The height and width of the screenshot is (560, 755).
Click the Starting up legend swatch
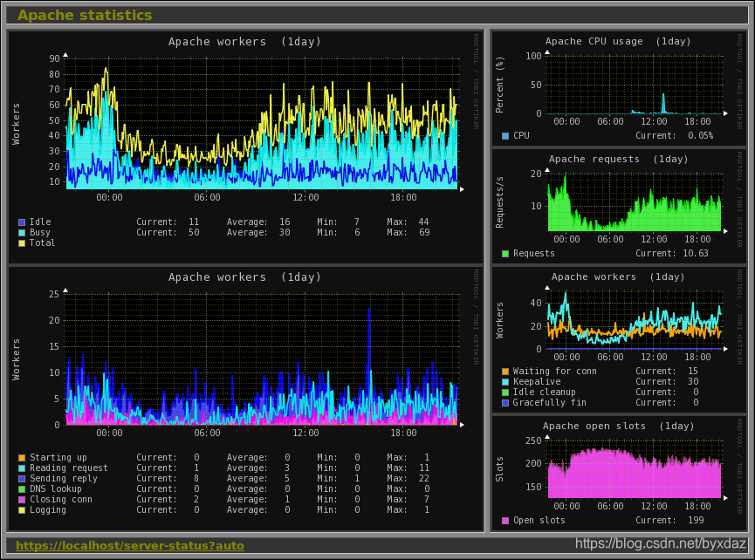tap(22, 458)
